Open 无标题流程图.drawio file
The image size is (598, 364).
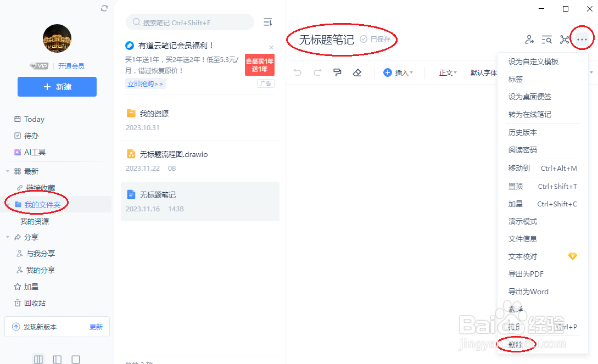pos(200,161)
